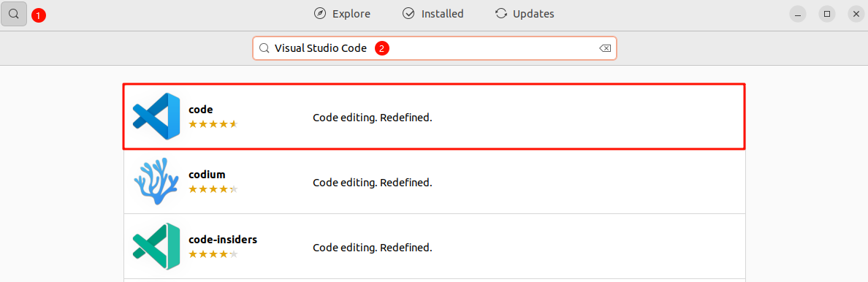Minimize the software window
This screenshot has height=282, width=868.
click(798, 15)
